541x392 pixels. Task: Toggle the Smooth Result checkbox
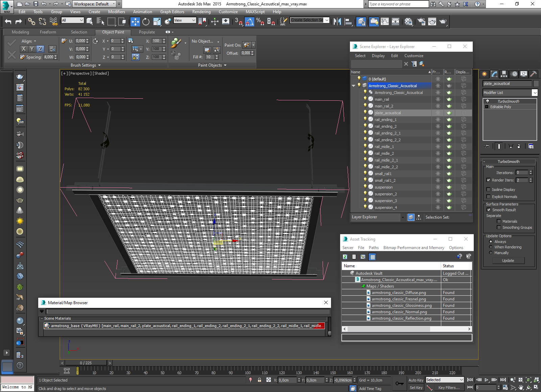[x=489, y=210]
